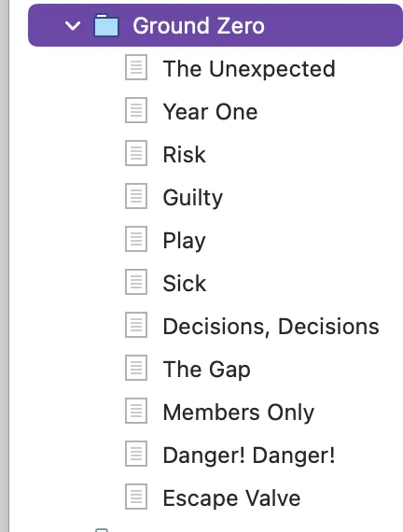
Task: Click the document icon beside Year One
Action: click(136, 110)
